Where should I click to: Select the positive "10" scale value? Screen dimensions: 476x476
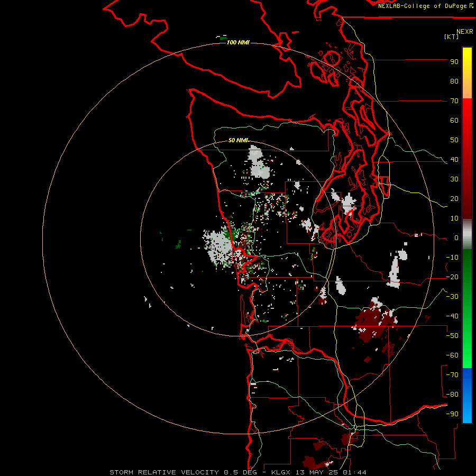tap(454, 218)
